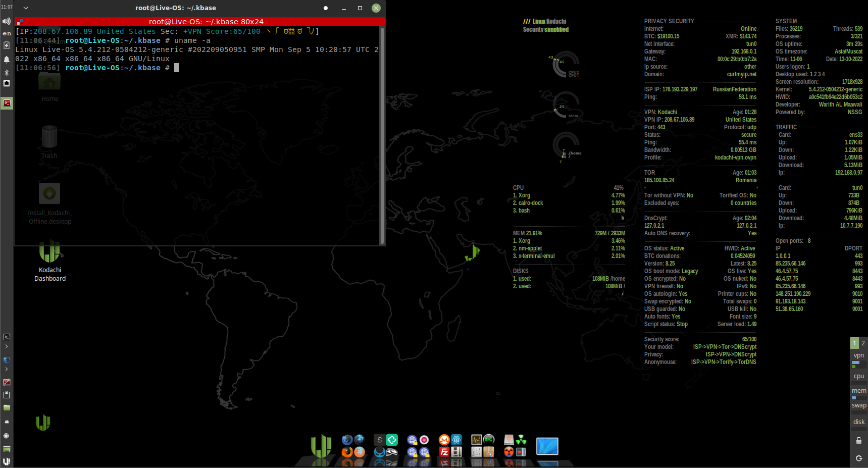Click the volume speaker icon in panel

(7, 21)
